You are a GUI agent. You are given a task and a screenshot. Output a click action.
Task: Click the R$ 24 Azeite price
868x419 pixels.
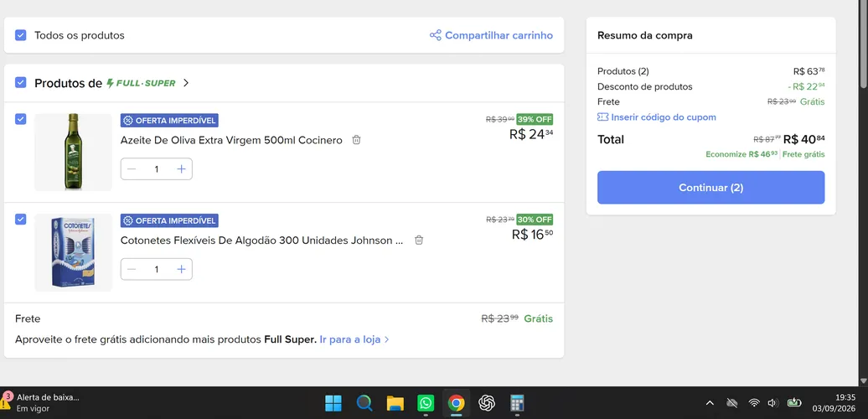pos(531,135)
